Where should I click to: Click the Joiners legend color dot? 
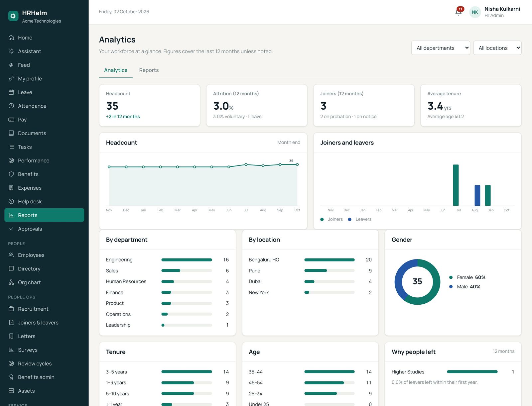click(322, 219)
